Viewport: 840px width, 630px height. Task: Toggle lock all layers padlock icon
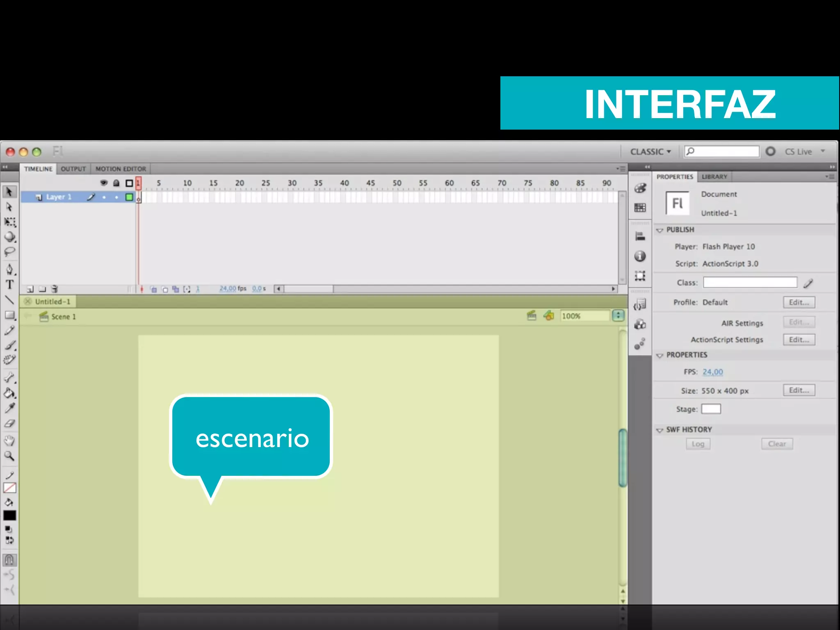[x=116, y=183]
